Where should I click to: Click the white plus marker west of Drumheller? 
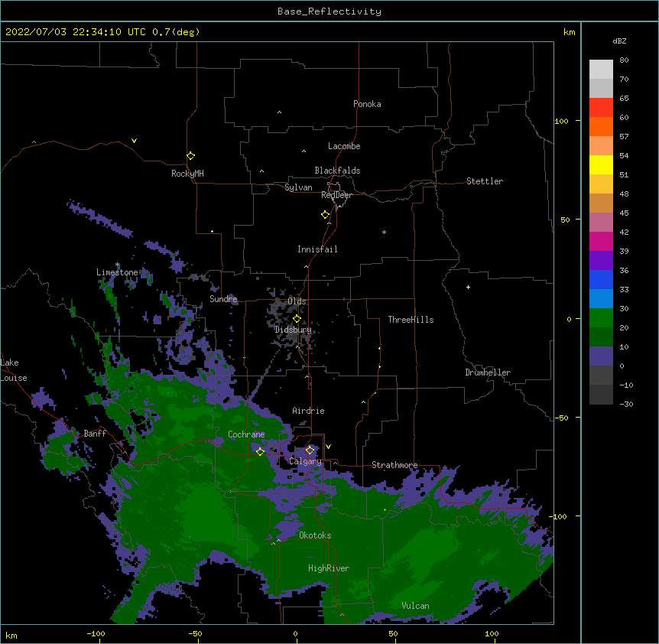click(x=468, y=287)
